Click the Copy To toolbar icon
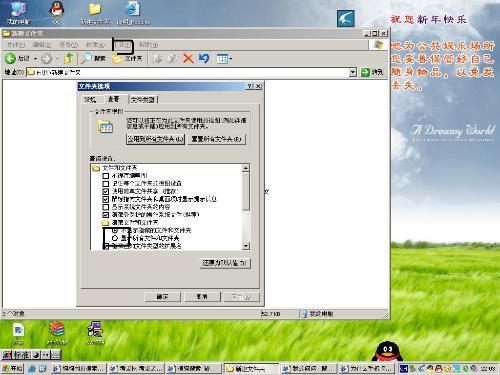This screenshot has height=375, width=500. (x=172, y=59)
